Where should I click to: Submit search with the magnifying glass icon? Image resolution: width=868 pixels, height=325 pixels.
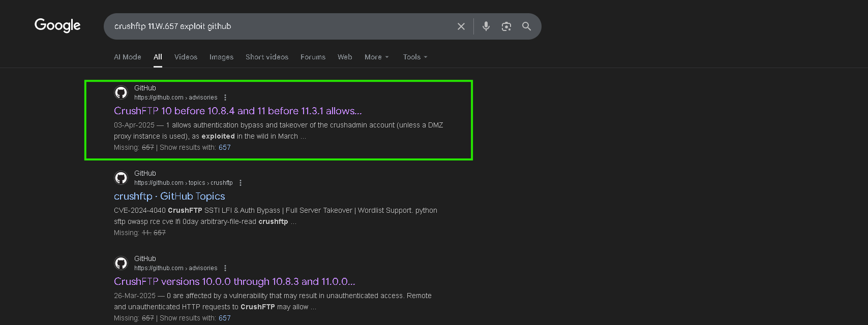tap(527, 26)
